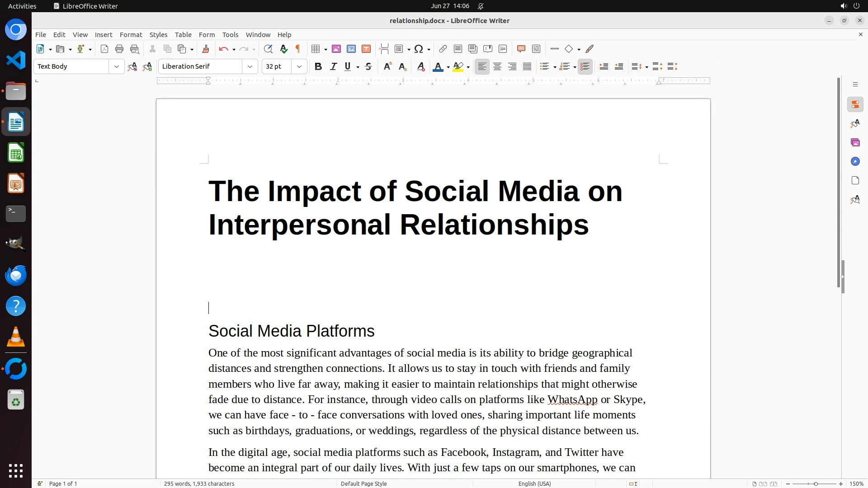Click the word count in status bar
Screen dimensions: 868x488
199,483
